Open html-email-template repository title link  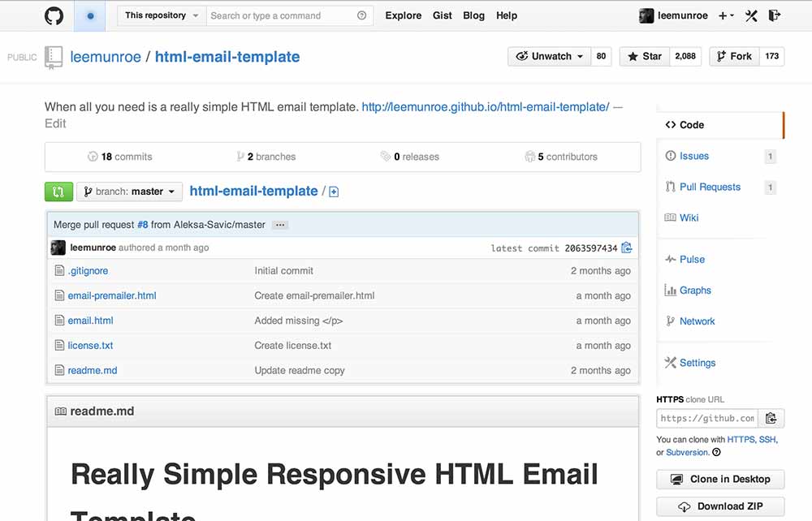pos(227,57)
